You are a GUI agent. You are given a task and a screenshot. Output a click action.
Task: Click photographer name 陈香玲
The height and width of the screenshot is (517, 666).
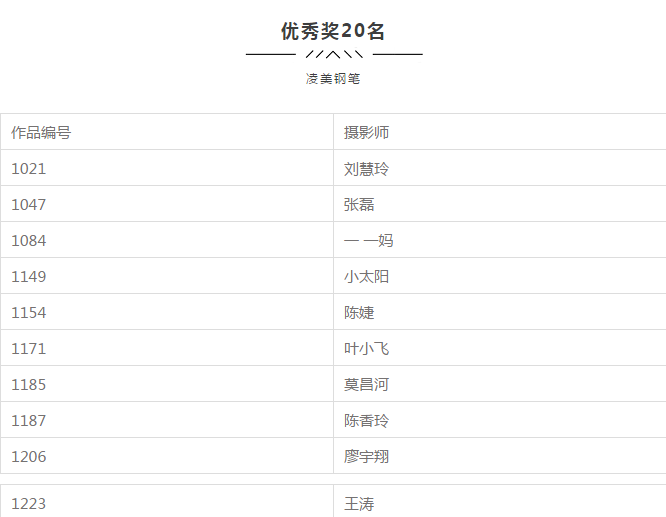point(366,421)
